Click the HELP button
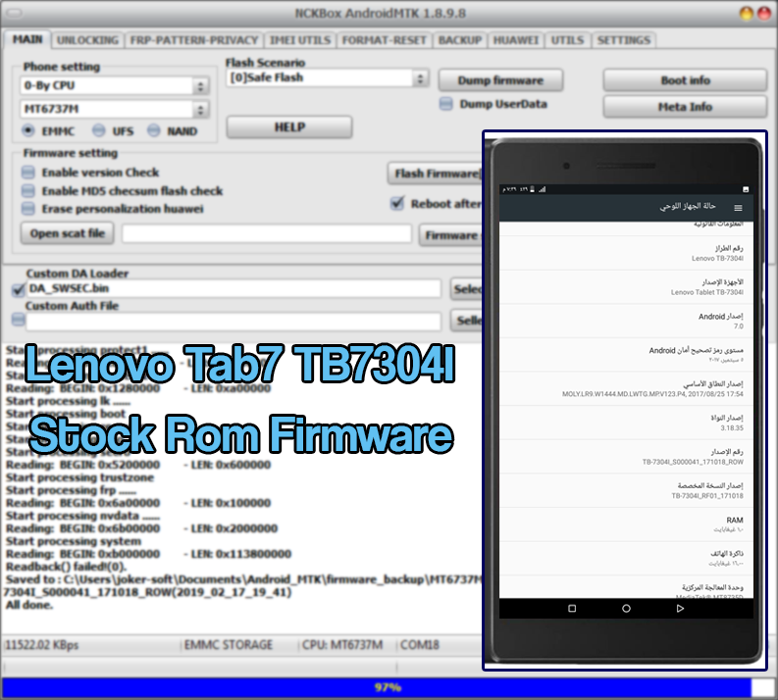The image size is (778, 700). tap(289, 127)
